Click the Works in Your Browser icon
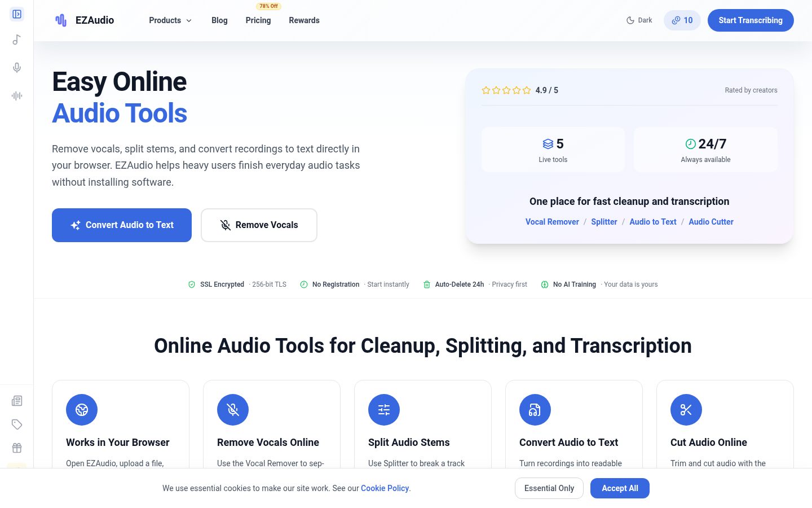The image size is (812, 508). click(82, 410)
